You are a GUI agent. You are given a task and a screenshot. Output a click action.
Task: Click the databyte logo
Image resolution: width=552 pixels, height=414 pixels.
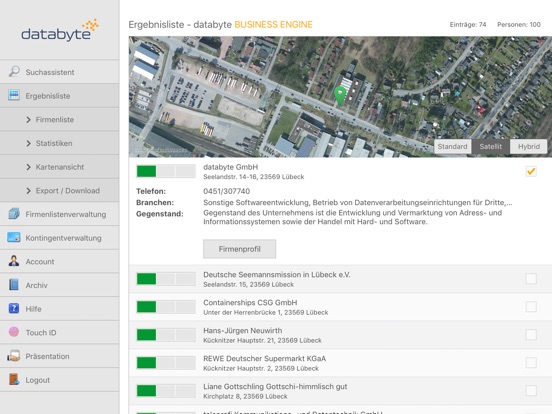(x=59, y=30)
